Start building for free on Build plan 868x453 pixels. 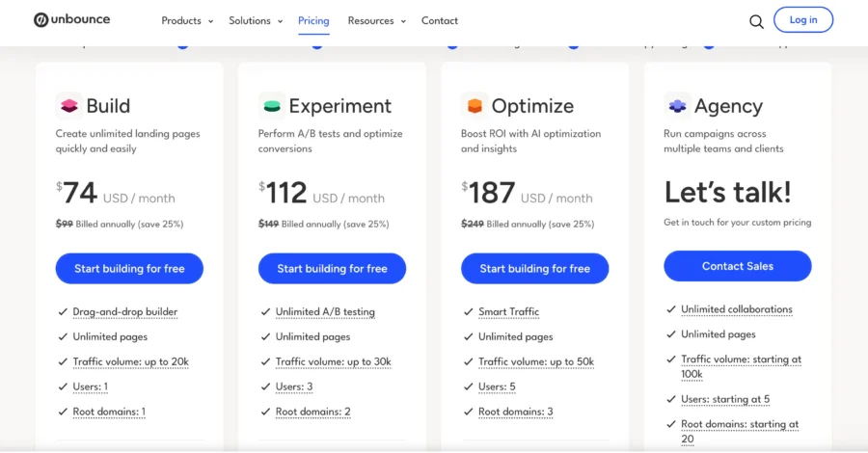[129, 268]
